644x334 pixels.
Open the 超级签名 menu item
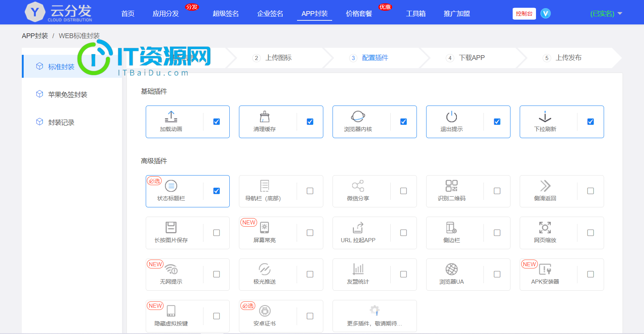point(226,14)
